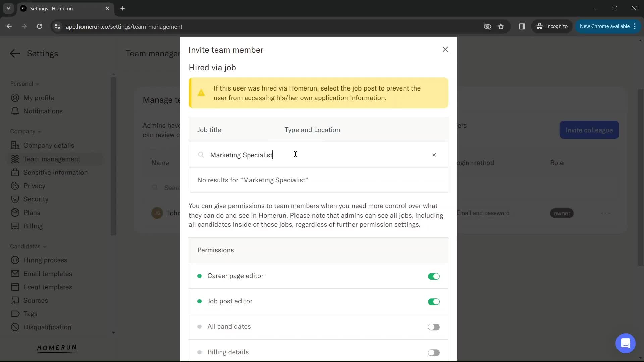The width and height of the screenshot is (644, 362).
Task: Click the Invite colleague button
Action: point(589,130)
